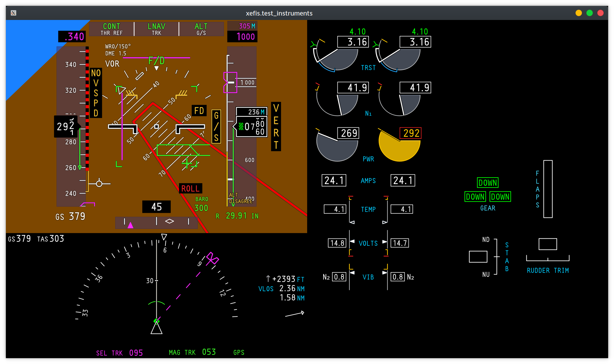This screenshot has width=614, height=364.
Task: Click the left N1 gauge dial
Action: 337,100
